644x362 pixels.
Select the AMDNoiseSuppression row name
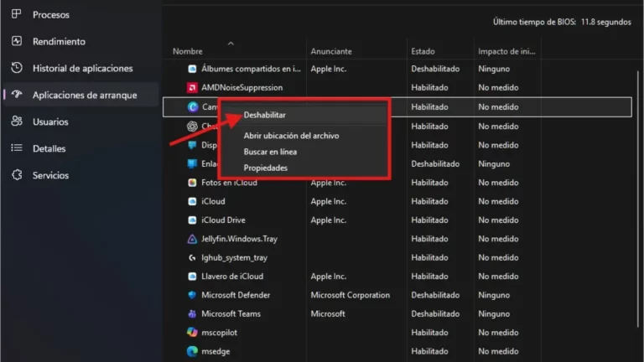click(241, 87)
